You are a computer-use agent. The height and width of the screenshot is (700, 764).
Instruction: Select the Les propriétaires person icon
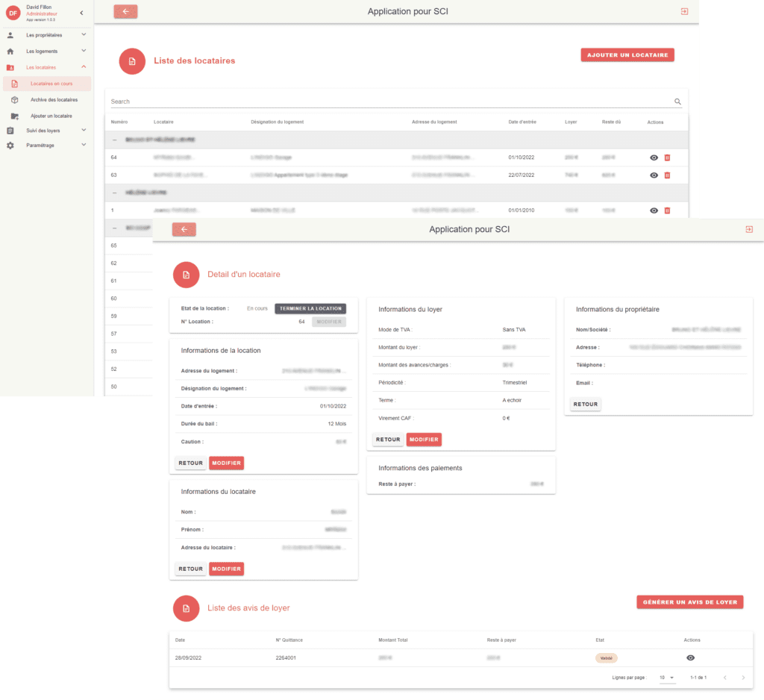pos(10,34)
